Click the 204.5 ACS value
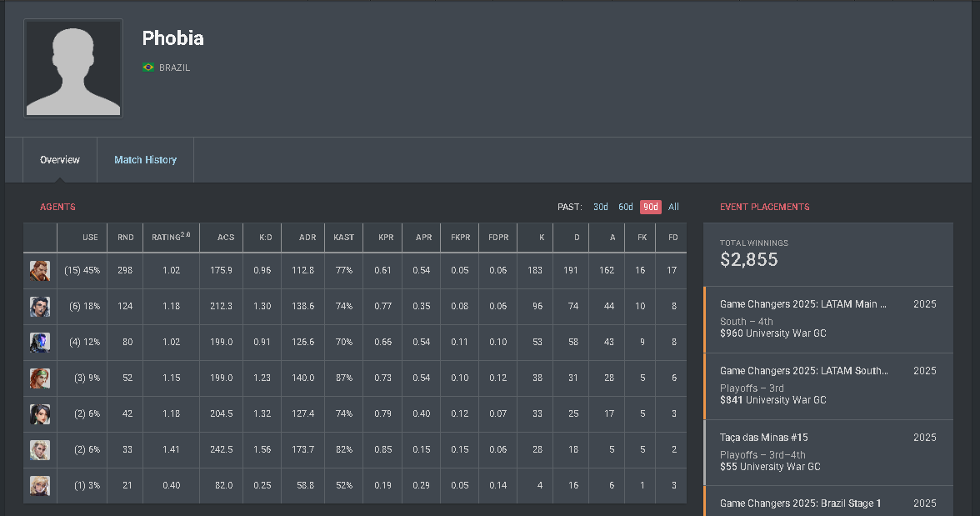Screen dimensions: 980x516 pos(222,414)
